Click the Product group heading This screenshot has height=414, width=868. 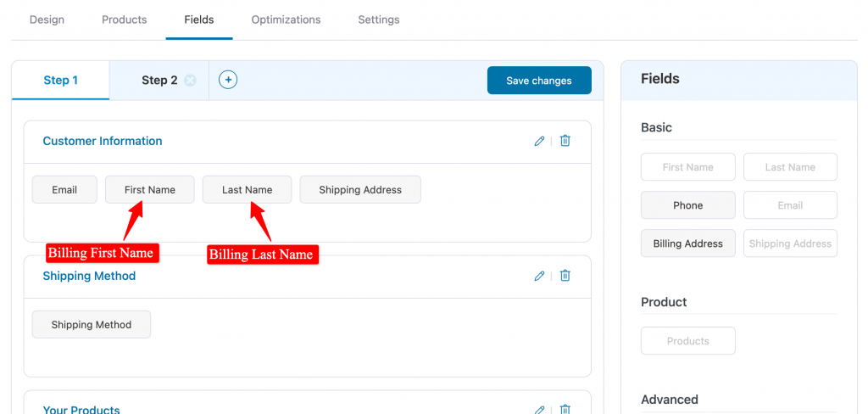(664, 302)
